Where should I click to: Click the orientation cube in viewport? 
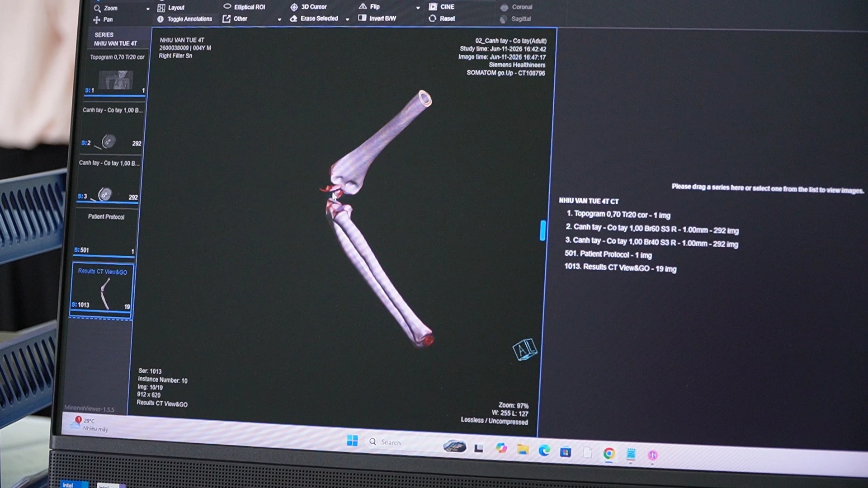point(524,349)
